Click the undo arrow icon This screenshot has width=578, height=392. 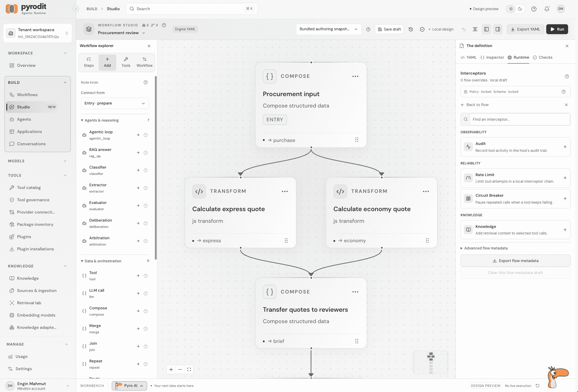click(464, 29)
